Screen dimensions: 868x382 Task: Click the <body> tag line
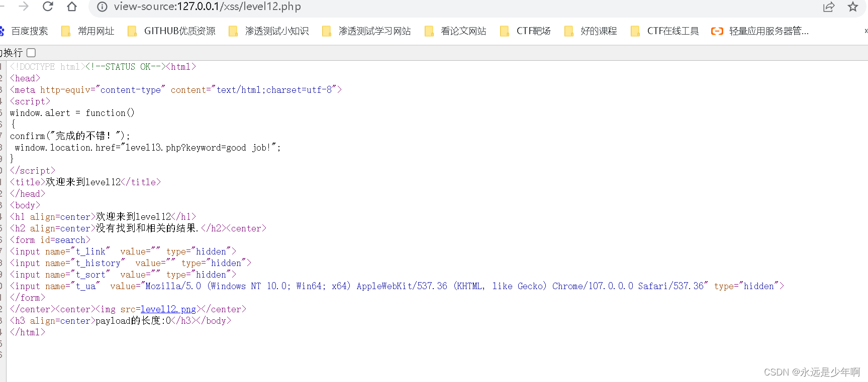(x=25, y=205)
